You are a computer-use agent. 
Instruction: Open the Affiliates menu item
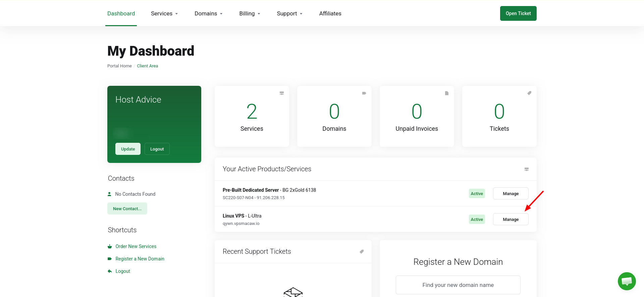(x=330, y=13)
